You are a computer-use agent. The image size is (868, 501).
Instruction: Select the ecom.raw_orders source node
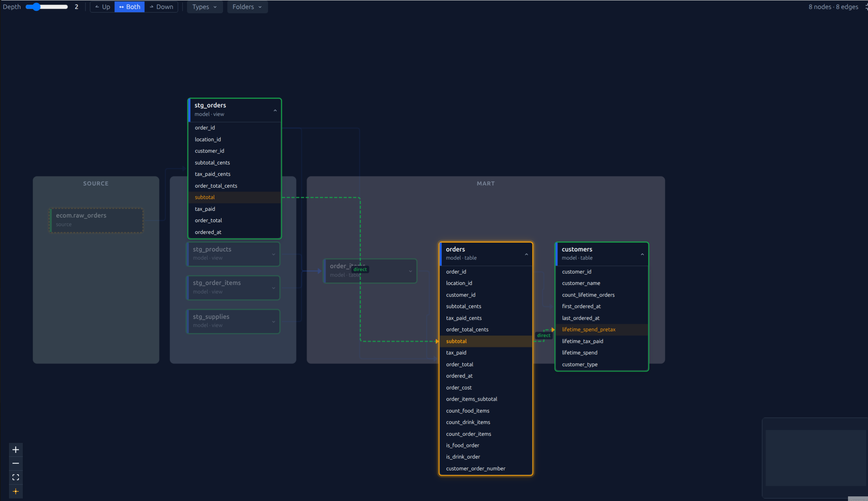(95, 220)
